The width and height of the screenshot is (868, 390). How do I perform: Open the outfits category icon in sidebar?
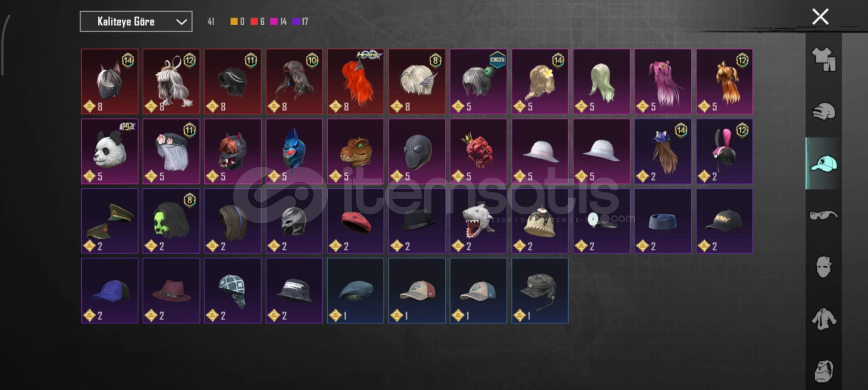point(824,59)
